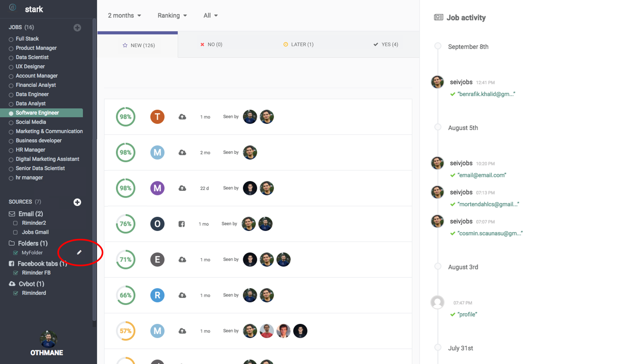Click the stark logo icon
635x364 pixels.
[13, 7]
